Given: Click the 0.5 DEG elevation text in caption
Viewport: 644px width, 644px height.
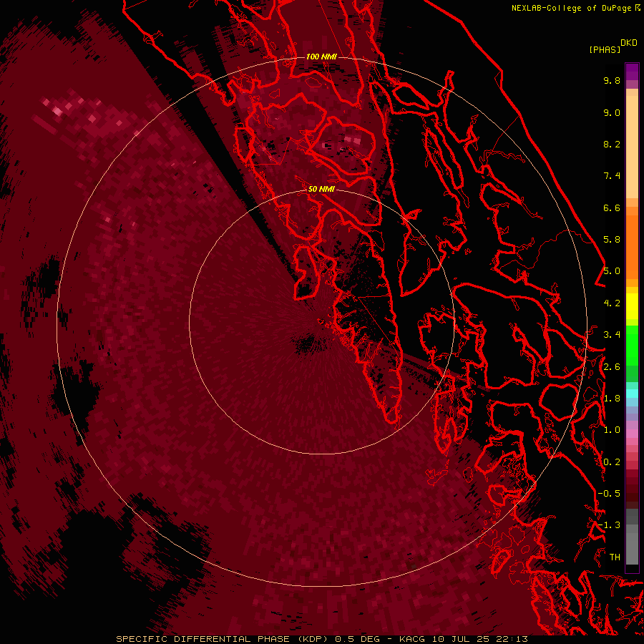Looking at the screenshot, I should coord(357,639).
